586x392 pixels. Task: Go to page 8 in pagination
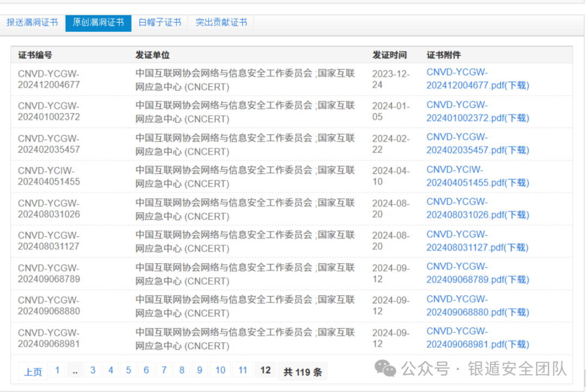[x=182, y=370]
